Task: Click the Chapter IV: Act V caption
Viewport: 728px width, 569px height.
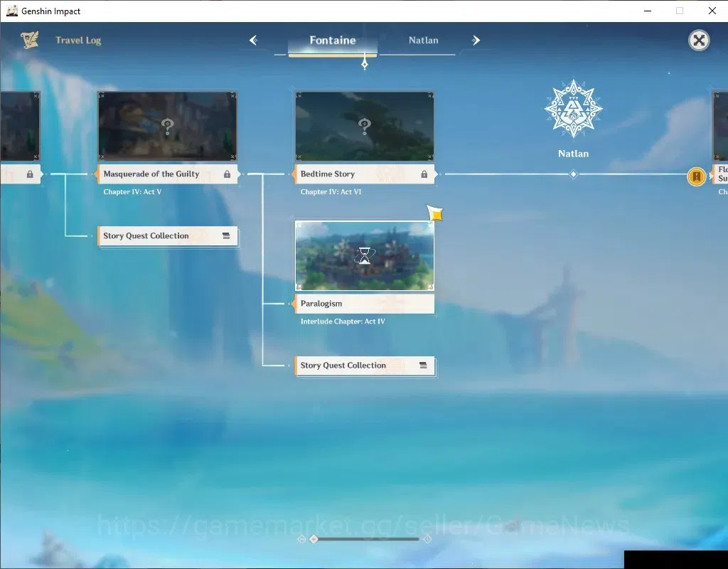Action: [132, 192]
